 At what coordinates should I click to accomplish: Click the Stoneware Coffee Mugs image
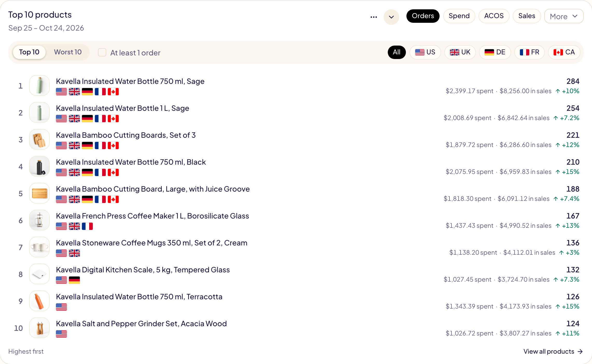pyautogui.click(x=39, y=247)
